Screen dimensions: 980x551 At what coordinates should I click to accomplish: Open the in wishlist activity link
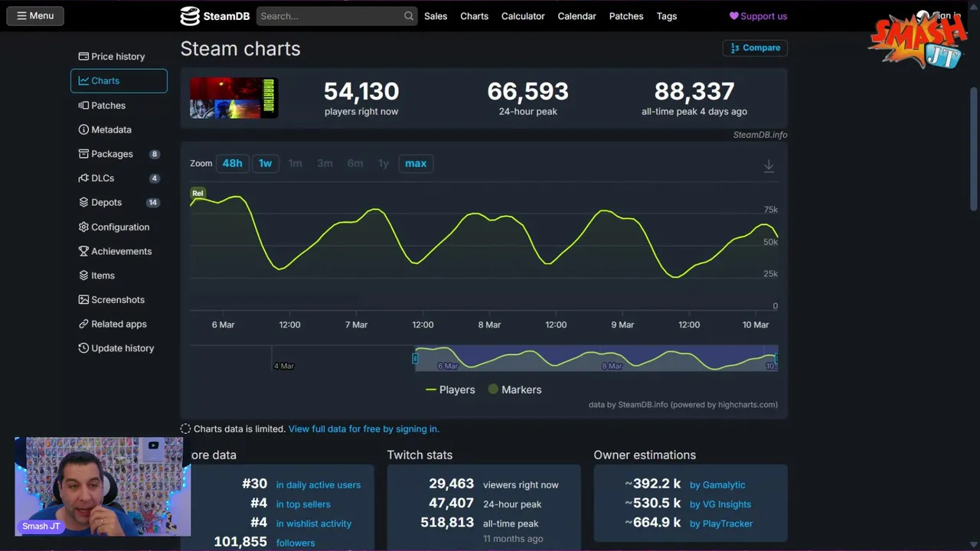tap(313, 523)
